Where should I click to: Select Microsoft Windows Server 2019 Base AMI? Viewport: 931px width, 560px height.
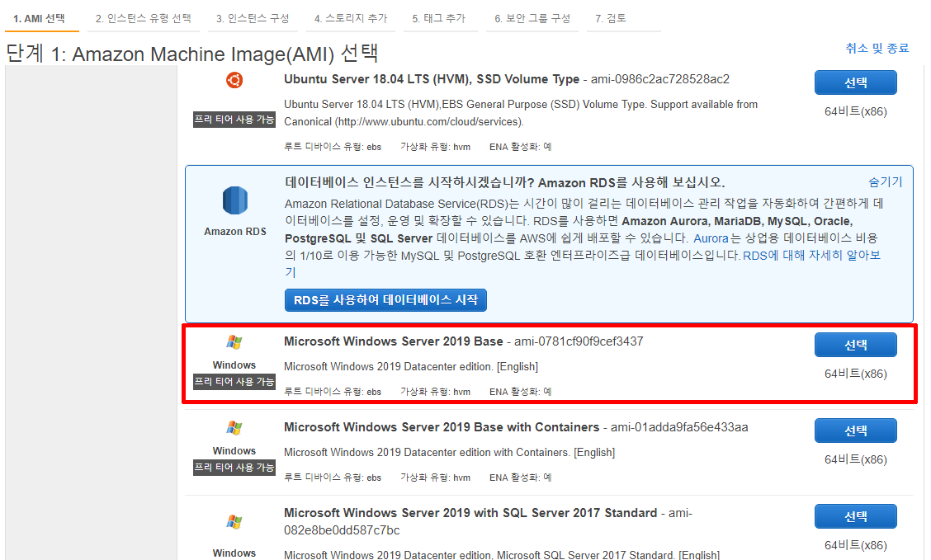click(856, 345)
